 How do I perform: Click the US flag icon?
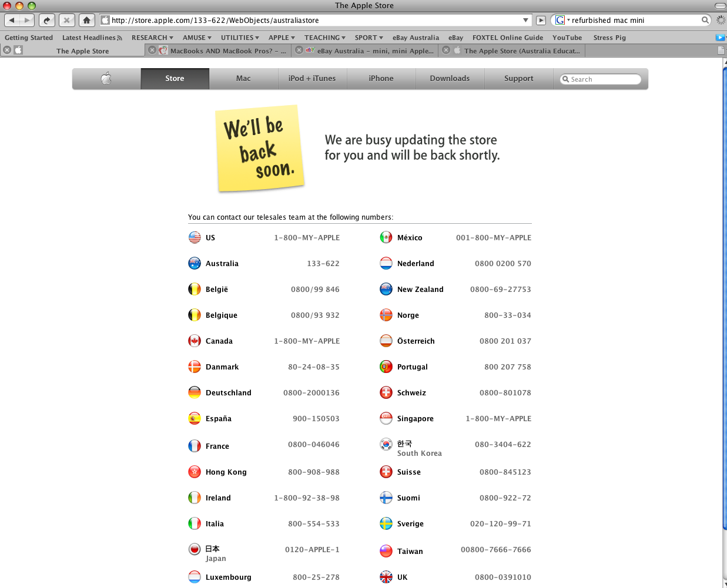195,237
